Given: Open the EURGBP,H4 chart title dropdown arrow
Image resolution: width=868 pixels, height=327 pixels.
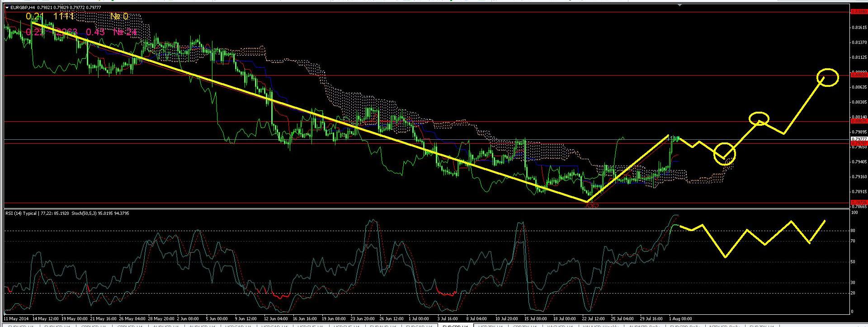Looking at the screenshot, I should [x=7, y=8].
